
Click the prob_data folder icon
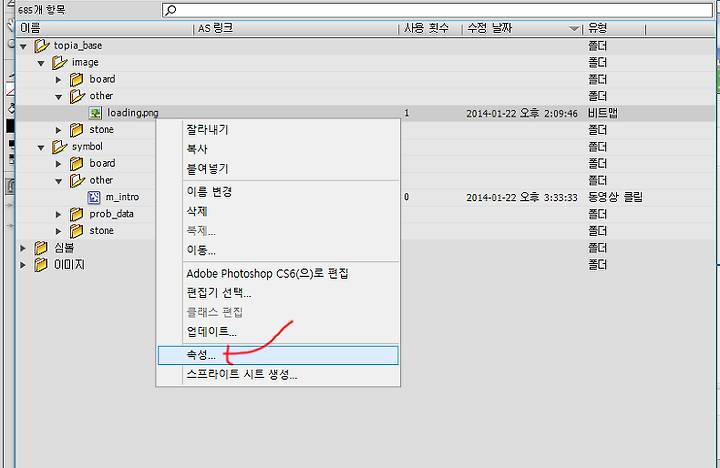[x=77, y=214]
